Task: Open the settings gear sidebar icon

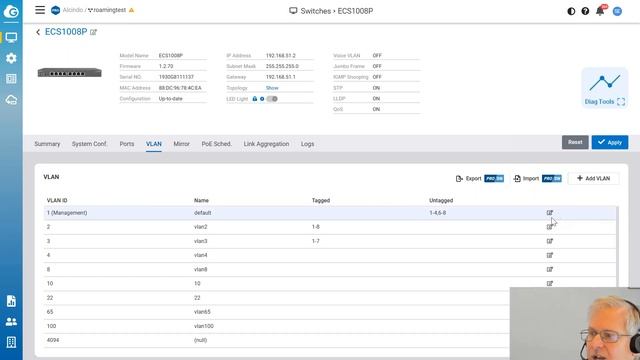Action: click(x=11, y=58)
